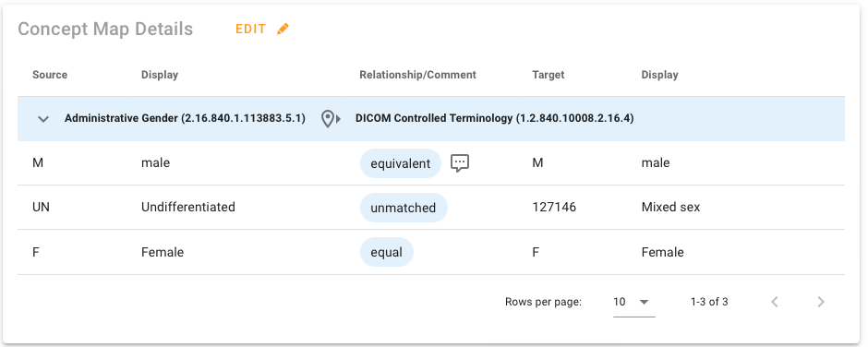Open the Rows per page dropdown
Viewport: 868px width, 347px height.
tap(633, 302)
